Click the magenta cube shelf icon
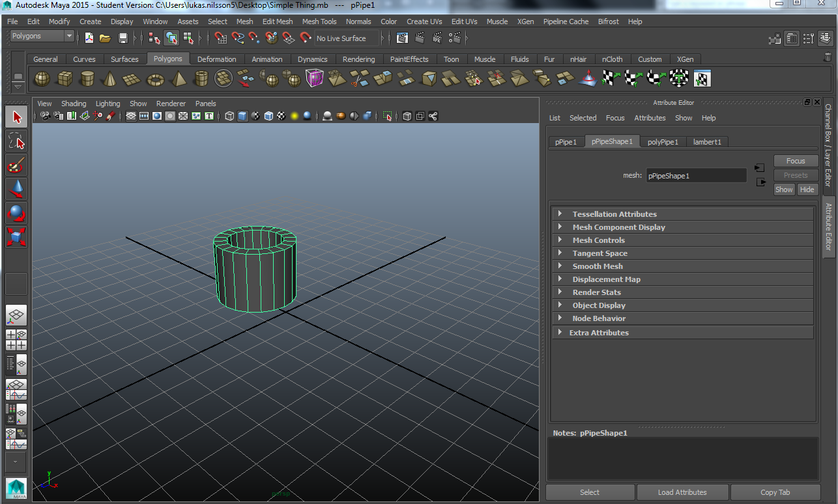 pos(315,79)
